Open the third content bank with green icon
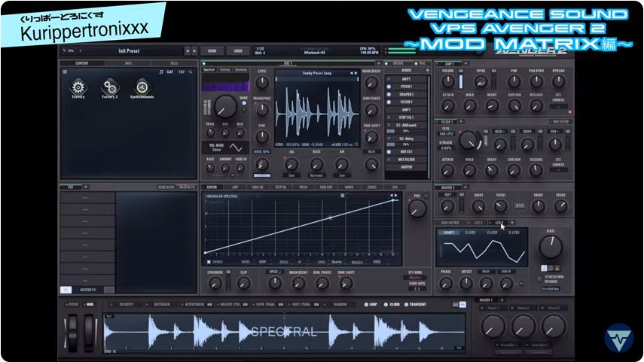Image resolution: width=644 pixels, height=362 pixels. tap(142, 87)
